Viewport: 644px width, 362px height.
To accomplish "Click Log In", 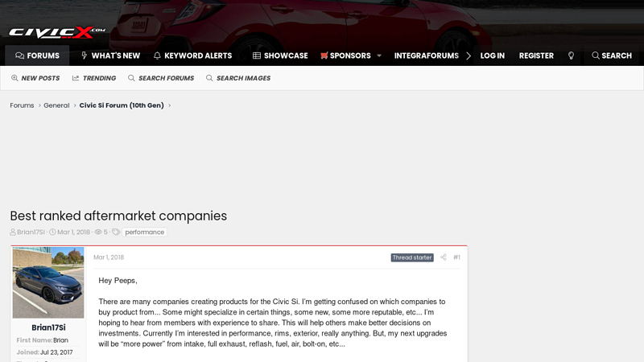I will pos(493,56).
